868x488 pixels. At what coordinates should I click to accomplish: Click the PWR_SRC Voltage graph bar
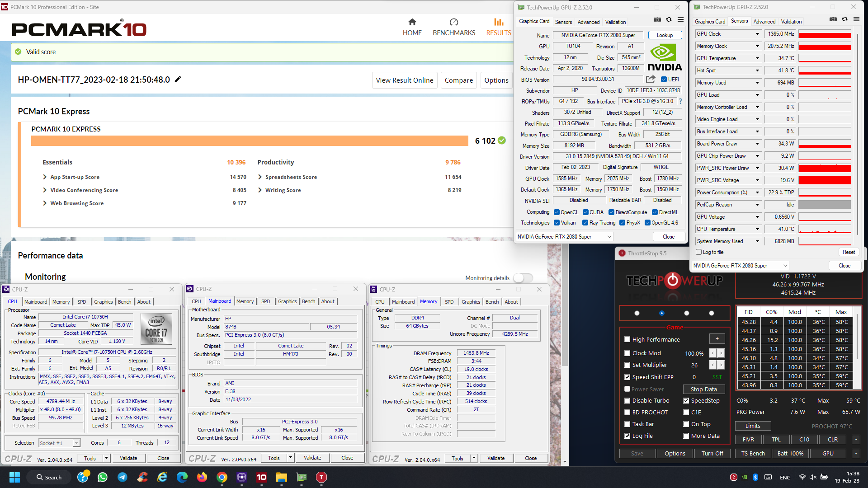(x=825, y=180)
